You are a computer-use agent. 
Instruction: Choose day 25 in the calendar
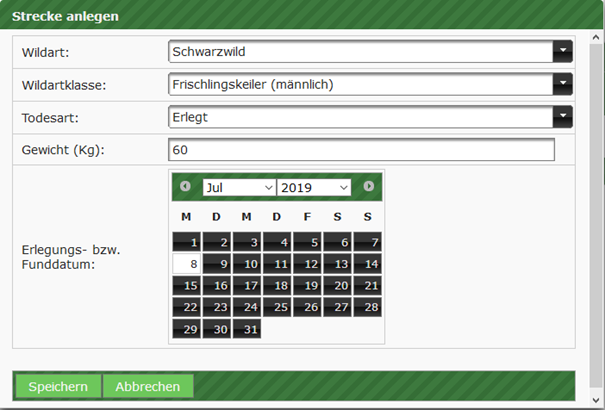coord(277,307)
